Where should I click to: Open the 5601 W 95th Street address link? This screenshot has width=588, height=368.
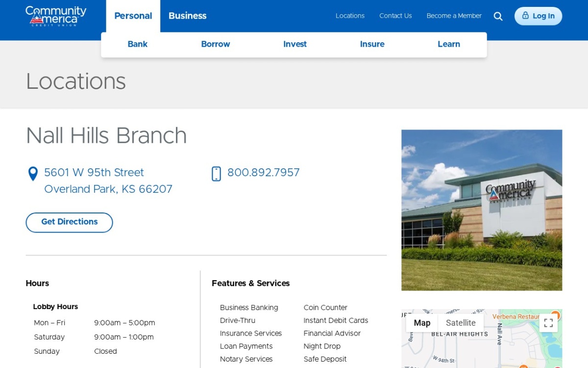pos(108,181)
